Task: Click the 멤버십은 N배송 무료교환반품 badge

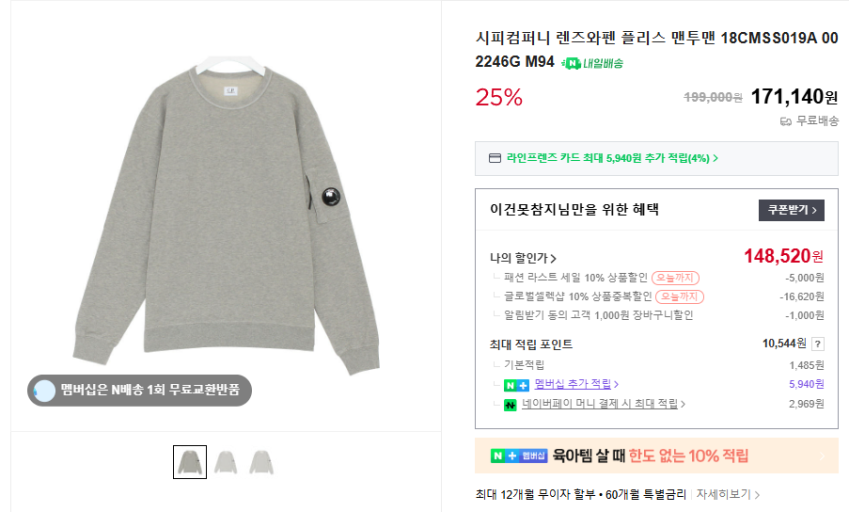Action: (x=139, y=390)
